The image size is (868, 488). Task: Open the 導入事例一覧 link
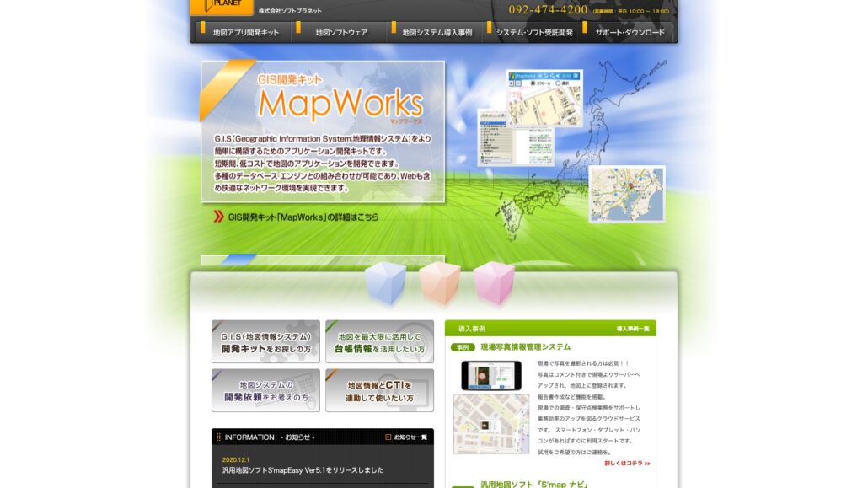click(x=633, y=329)
